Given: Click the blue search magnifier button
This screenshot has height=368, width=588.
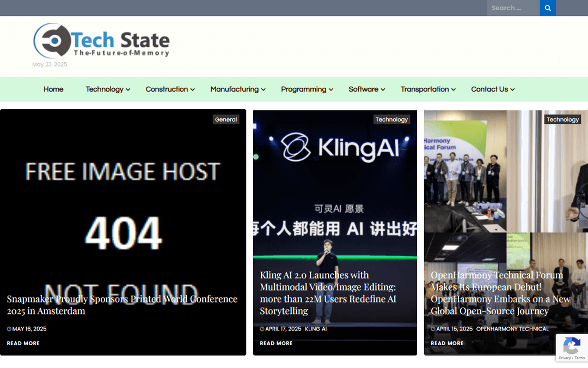Looking at the screenshot, I should [548, 8].
